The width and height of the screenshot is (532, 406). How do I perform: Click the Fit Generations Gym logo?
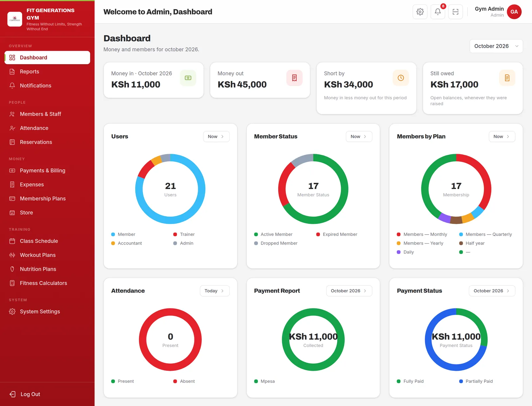15,19
